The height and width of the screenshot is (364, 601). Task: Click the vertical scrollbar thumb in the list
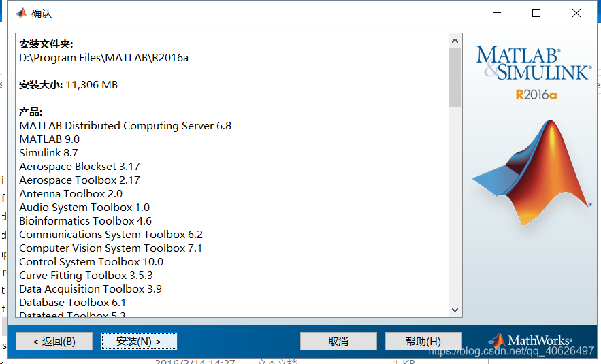455,78
